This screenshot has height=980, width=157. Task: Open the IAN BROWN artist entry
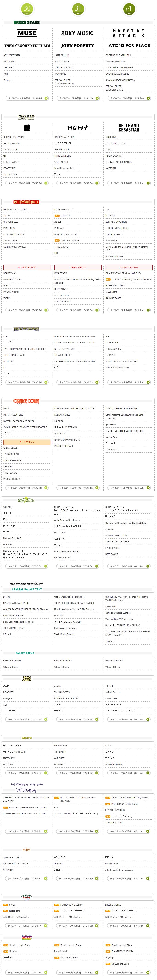[111, 137]
